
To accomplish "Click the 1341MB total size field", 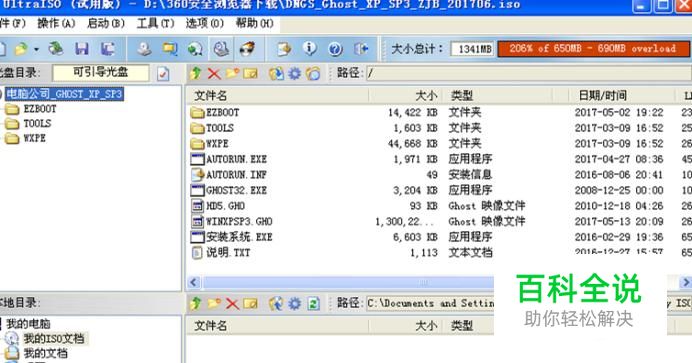I will pos(472,49).
